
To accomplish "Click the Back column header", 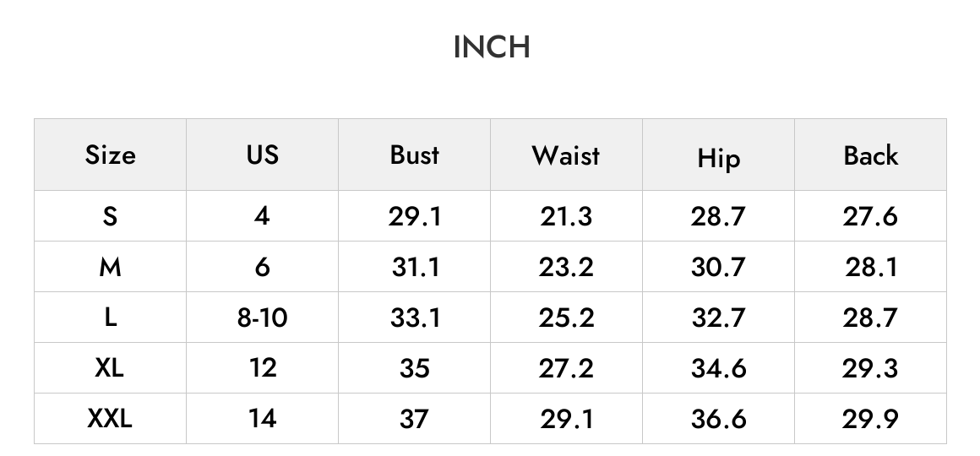I will pyautogui.click(x=871, y=155).
